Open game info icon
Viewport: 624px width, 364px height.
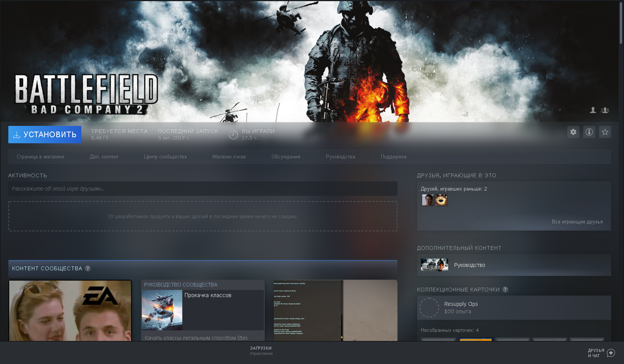[x=589, y=132]
